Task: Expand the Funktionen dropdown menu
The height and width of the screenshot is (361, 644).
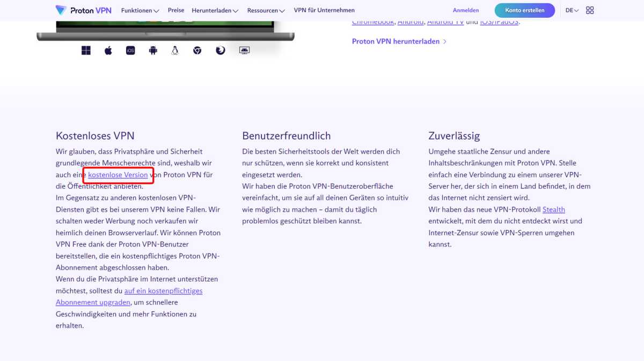Action: (140, 10)
